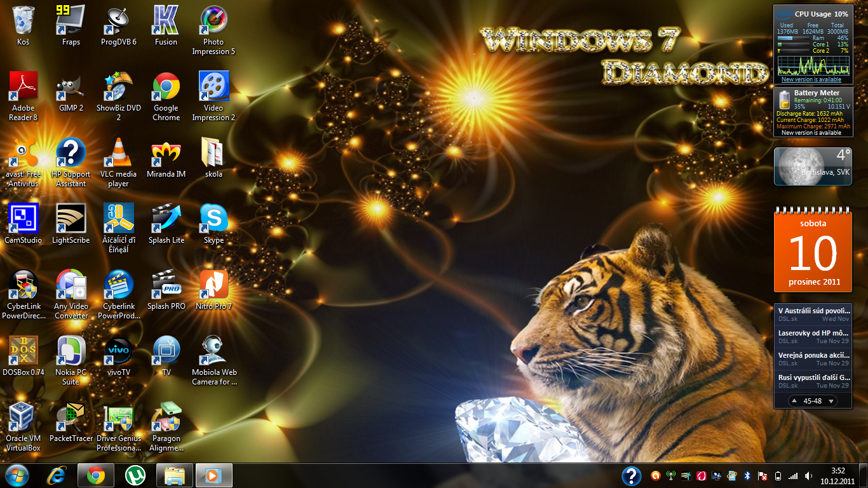Screen dimensions: 868x488
Task: Switch to the media player taskbar button
Action: click(214, 475)
